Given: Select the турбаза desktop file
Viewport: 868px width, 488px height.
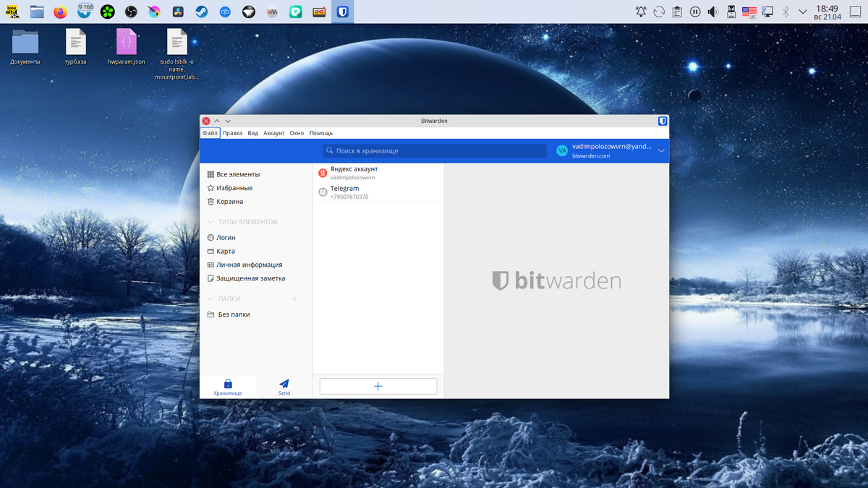Looking at the screenshot, I should [x=76, y=47].
